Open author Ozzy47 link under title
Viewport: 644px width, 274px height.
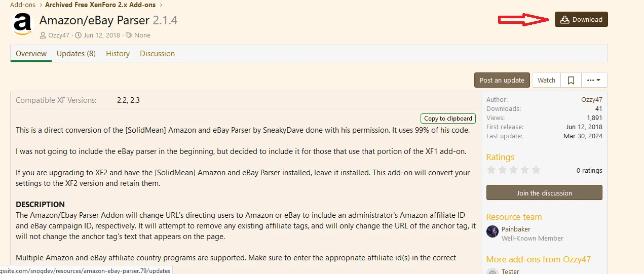click(x=59, y=35)
